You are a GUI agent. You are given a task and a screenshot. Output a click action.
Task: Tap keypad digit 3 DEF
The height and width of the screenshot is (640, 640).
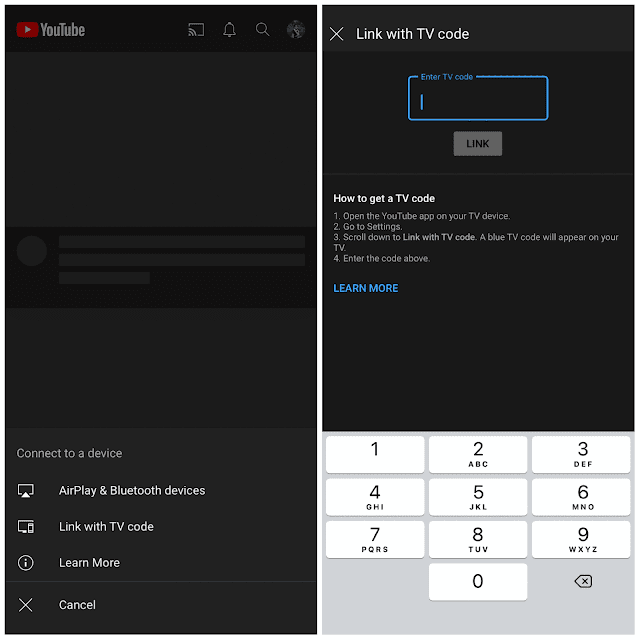point(581,454)
